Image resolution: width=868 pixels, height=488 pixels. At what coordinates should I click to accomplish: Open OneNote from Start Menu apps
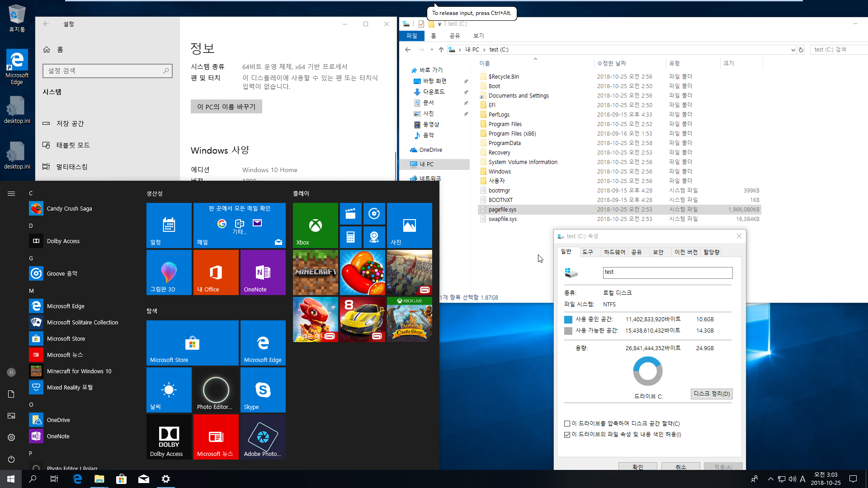coord(58,436)
